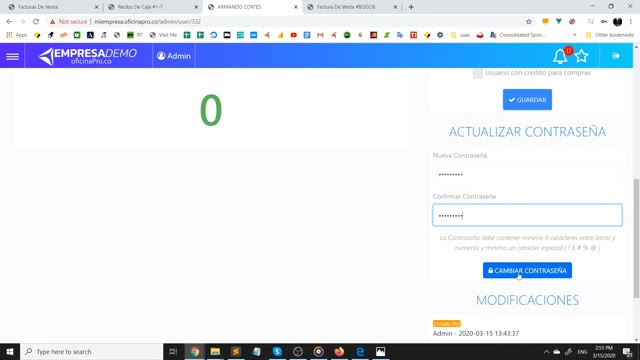
Task: Click the 'Type here to search' taskbar box
Action: pos(91,351)
